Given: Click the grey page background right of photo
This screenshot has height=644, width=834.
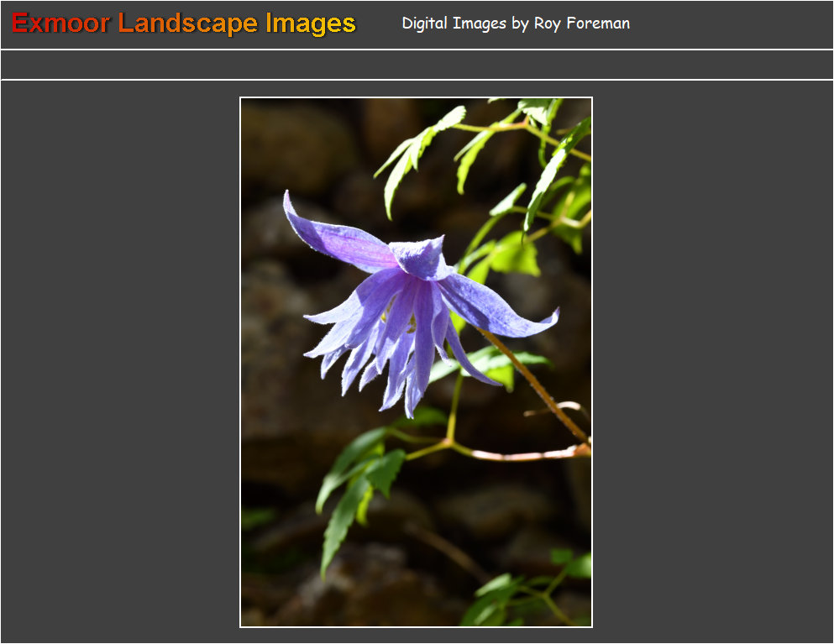Looking at the screenshot, I should pos(714,361).
